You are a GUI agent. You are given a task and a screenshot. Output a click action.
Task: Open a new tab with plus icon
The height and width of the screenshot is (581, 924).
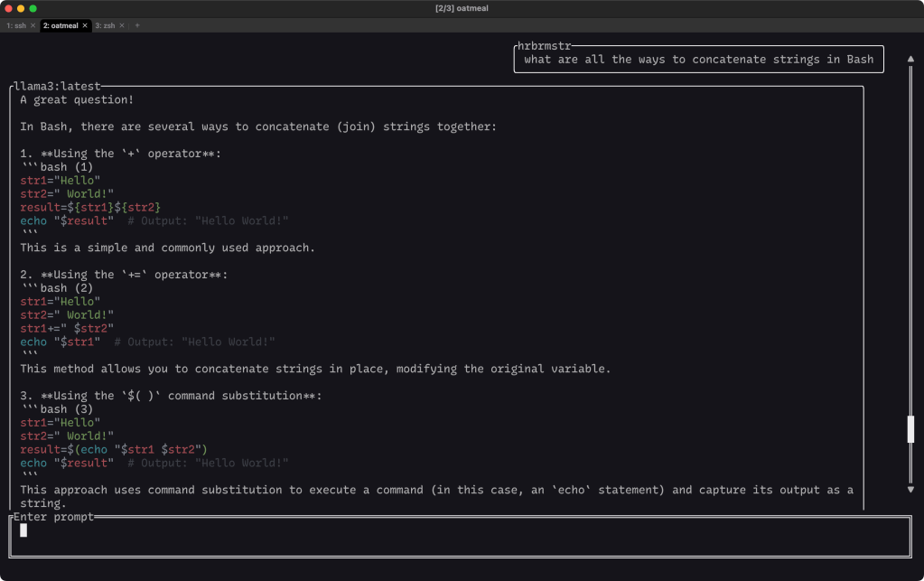tap(137, 25)
